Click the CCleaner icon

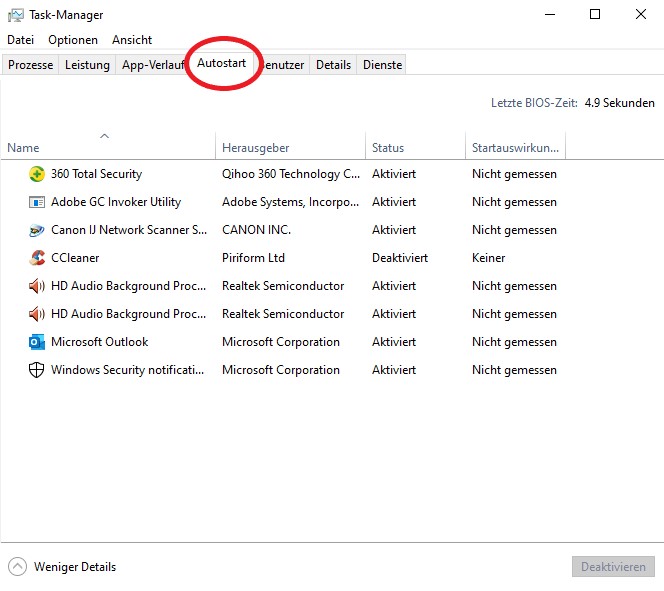pyautogui.click(x=36, y=258)
